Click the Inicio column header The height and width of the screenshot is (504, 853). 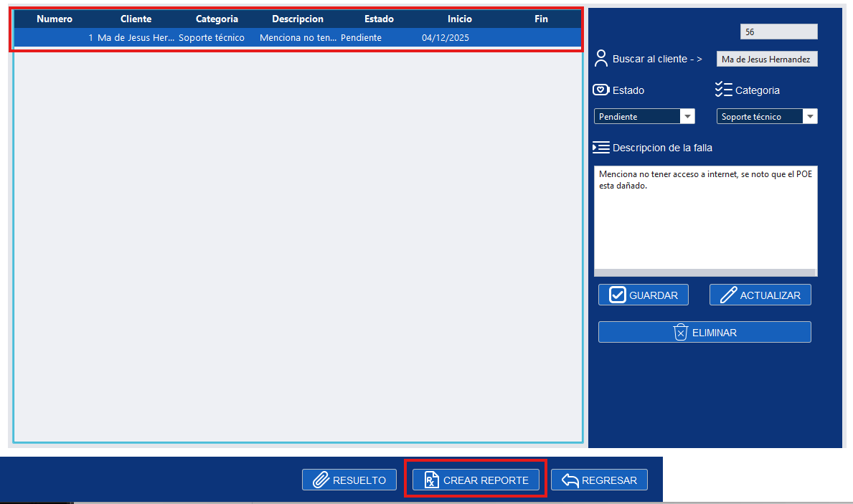click(459, 19)
